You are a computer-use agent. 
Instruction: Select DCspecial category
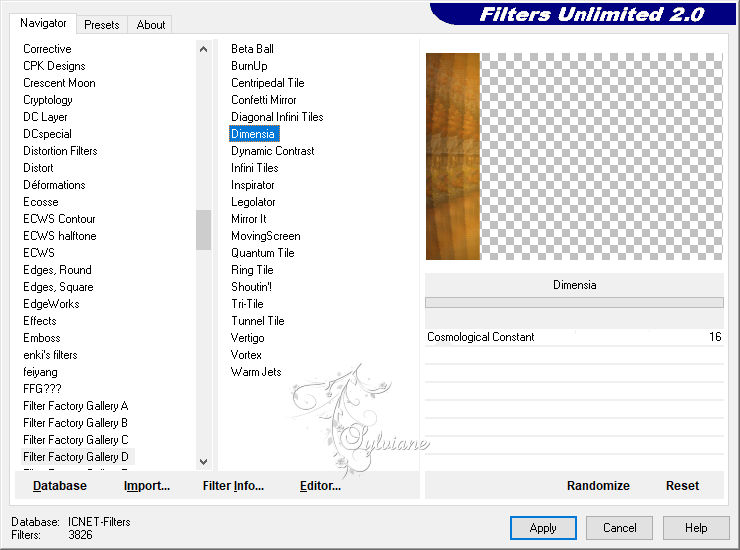[47, 134]
